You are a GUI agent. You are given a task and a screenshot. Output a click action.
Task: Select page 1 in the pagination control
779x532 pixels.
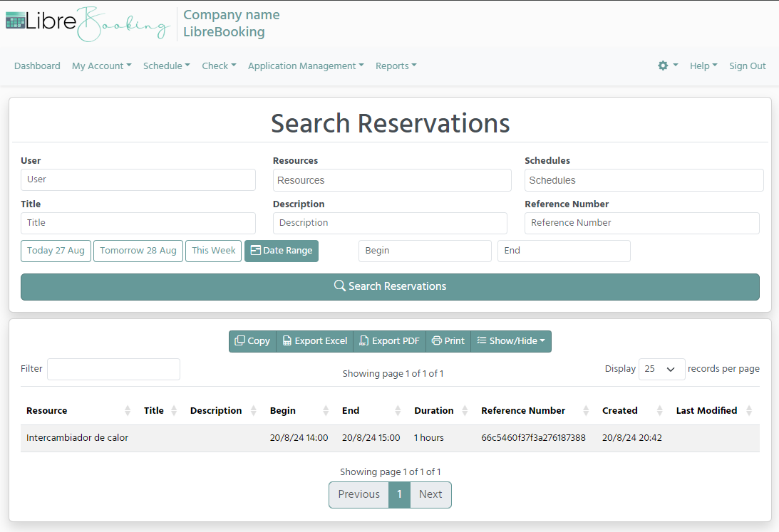399,494
